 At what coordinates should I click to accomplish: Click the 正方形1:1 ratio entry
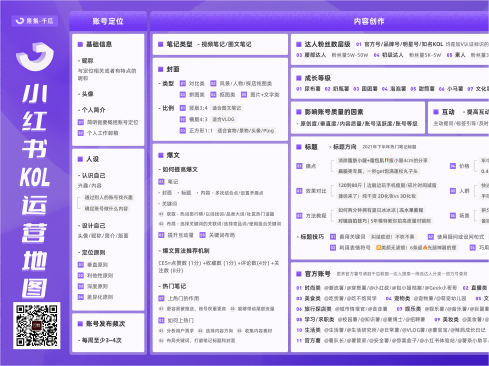(x=201, y=130)
